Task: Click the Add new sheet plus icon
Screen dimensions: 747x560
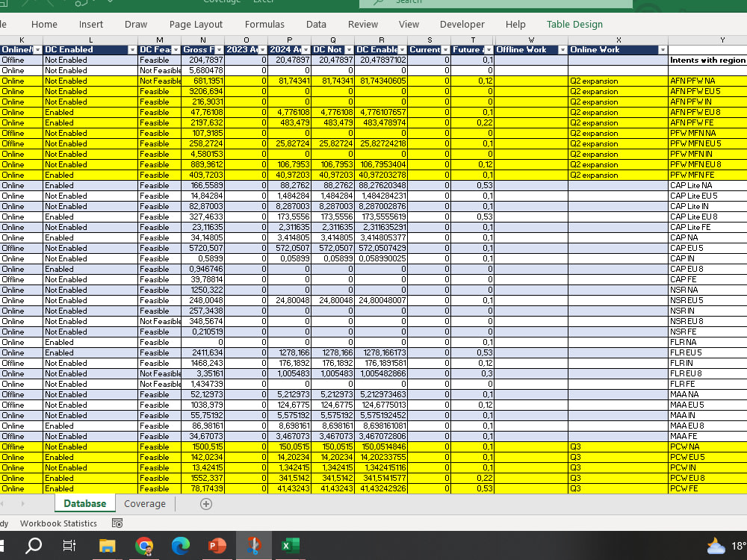Action: pyautogui.click(x=205, y=504)
